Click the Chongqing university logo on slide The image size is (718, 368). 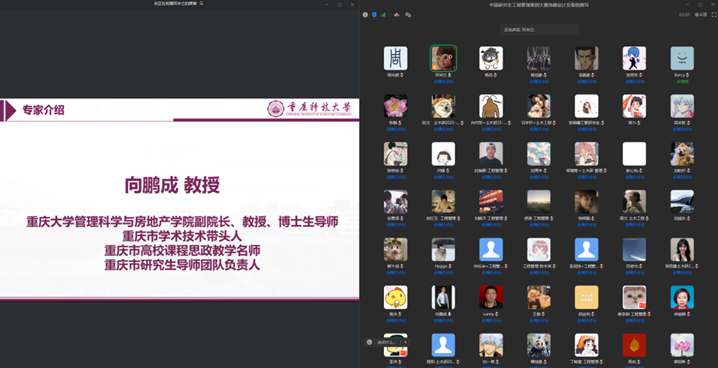tap(310, 109)
